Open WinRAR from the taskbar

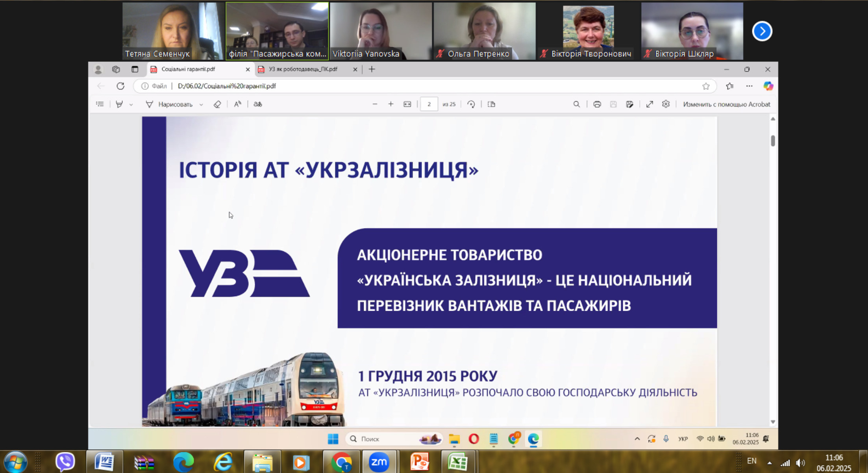point(144,462)
